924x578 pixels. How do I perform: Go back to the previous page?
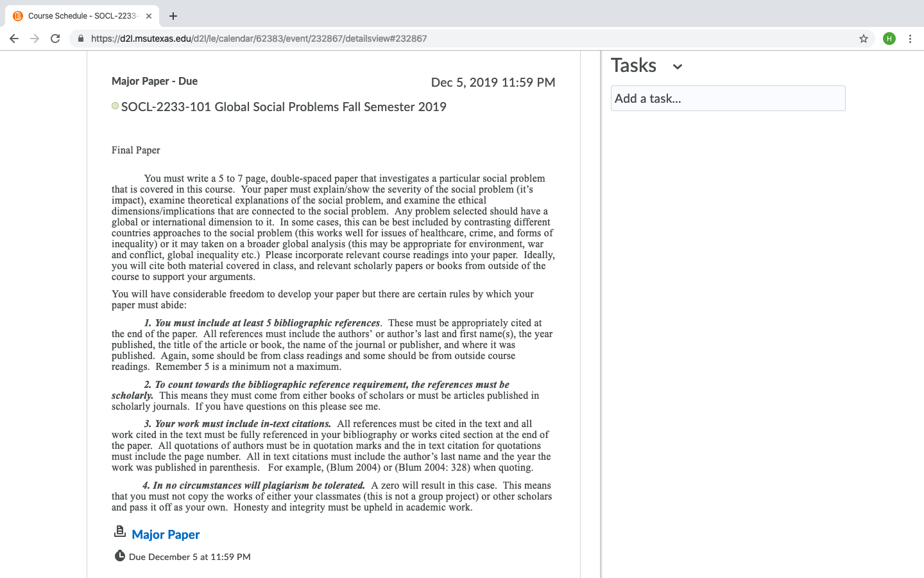click(14, 39)
